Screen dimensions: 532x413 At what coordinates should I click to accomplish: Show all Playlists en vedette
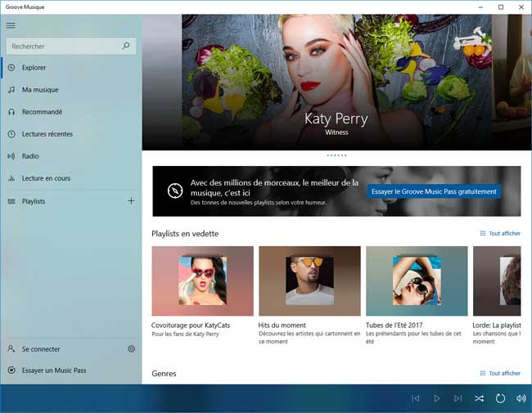click(500, 234)
